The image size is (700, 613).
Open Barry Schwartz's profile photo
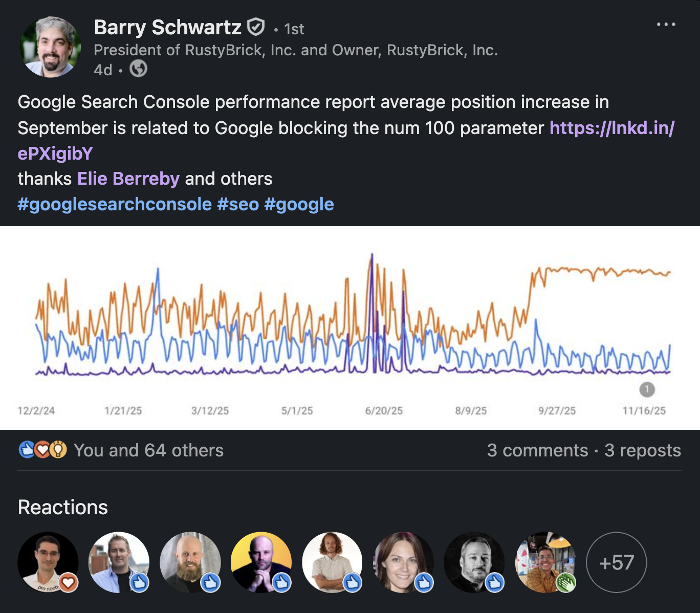50,47
